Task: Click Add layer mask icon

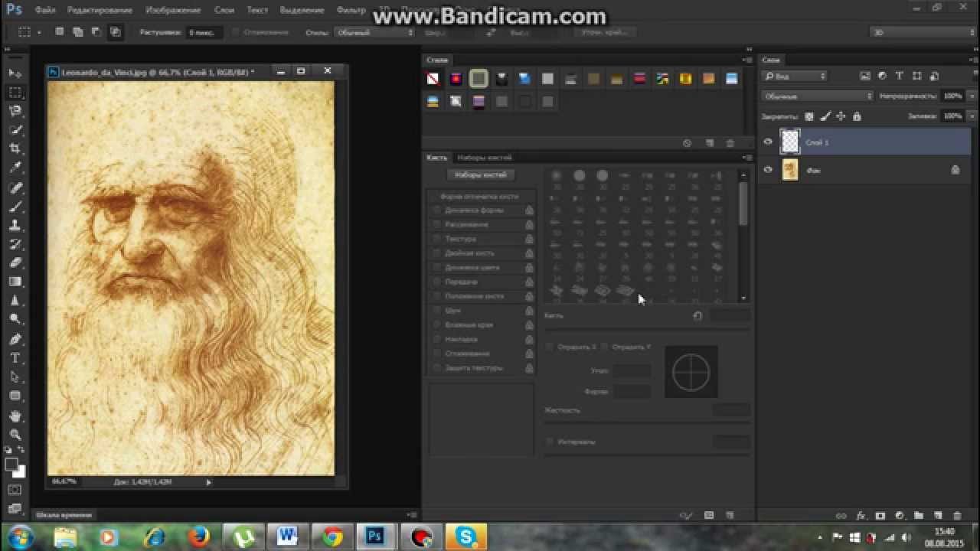Action: tap(880, 516)
